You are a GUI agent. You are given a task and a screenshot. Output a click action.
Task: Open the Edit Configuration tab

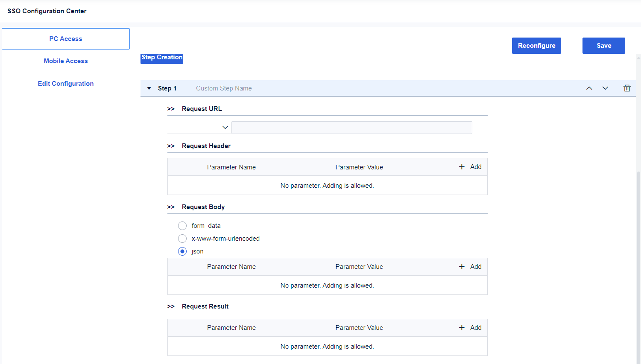tap(66, 84)
